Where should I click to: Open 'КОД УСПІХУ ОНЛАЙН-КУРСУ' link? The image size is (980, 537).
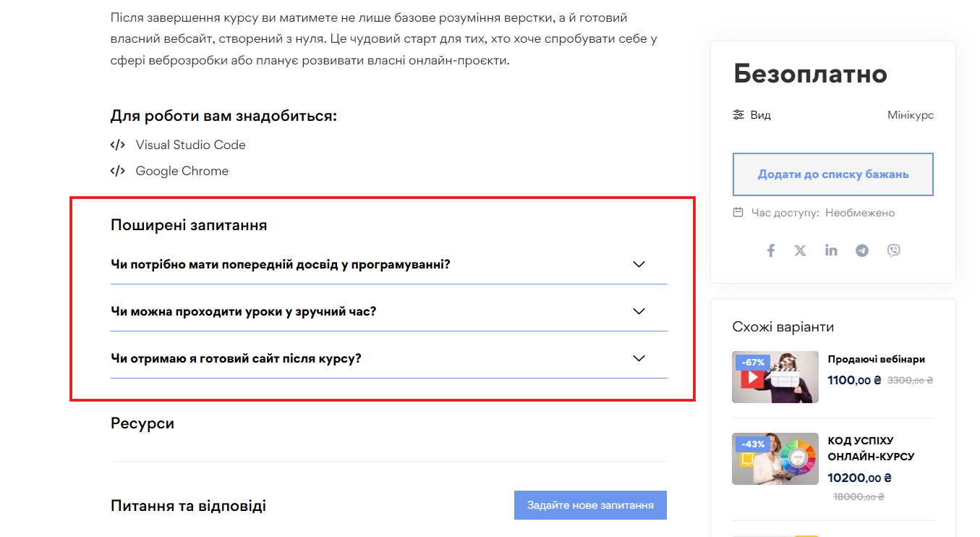872,449
